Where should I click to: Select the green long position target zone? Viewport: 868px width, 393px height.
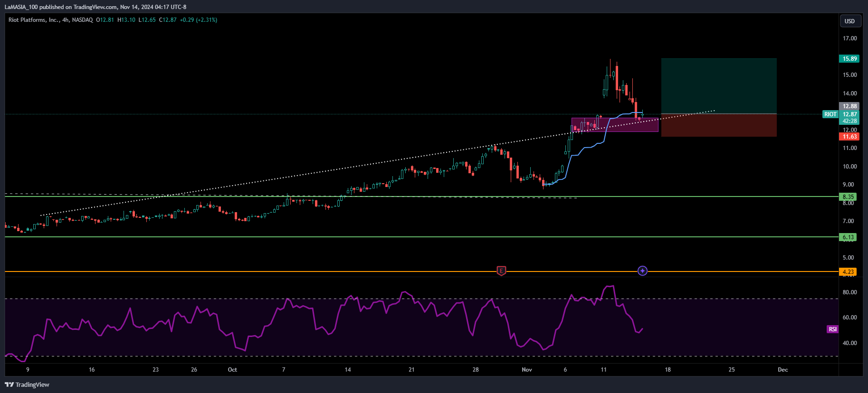click(x=719, y=86)
